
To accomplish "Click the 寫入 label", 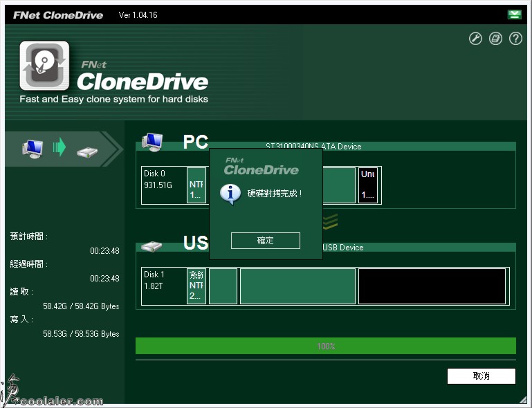I will 21,319.
